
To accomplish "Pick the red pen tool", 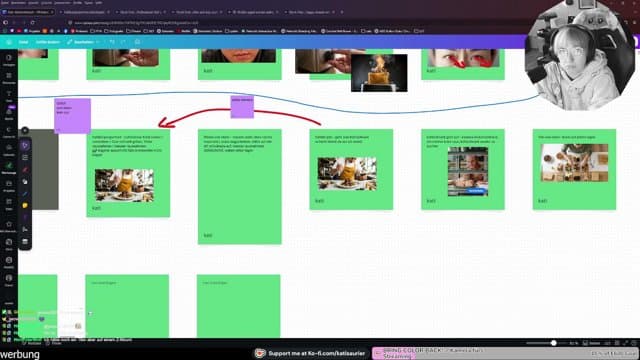I will [x=25, y=169].
